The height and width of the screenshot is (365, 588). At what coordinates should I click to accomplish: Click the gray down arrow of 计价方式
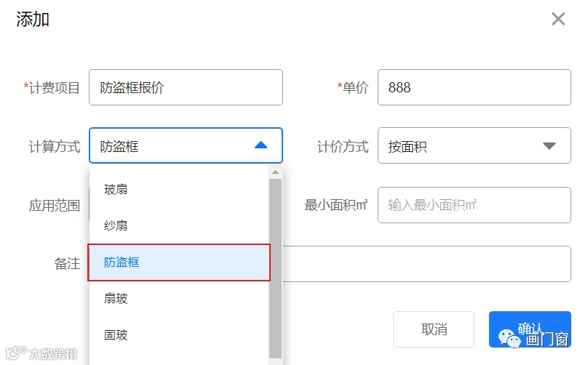click(x=549, y=146)
